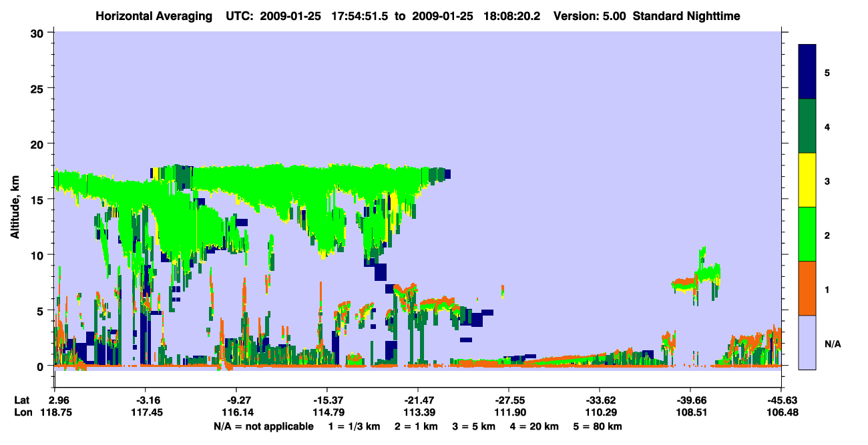The height and width of the screenshot is (445, 868).
Task: Click legend text '3 = 5 km'
Action: pyautogui.click(x=474, y=426)
